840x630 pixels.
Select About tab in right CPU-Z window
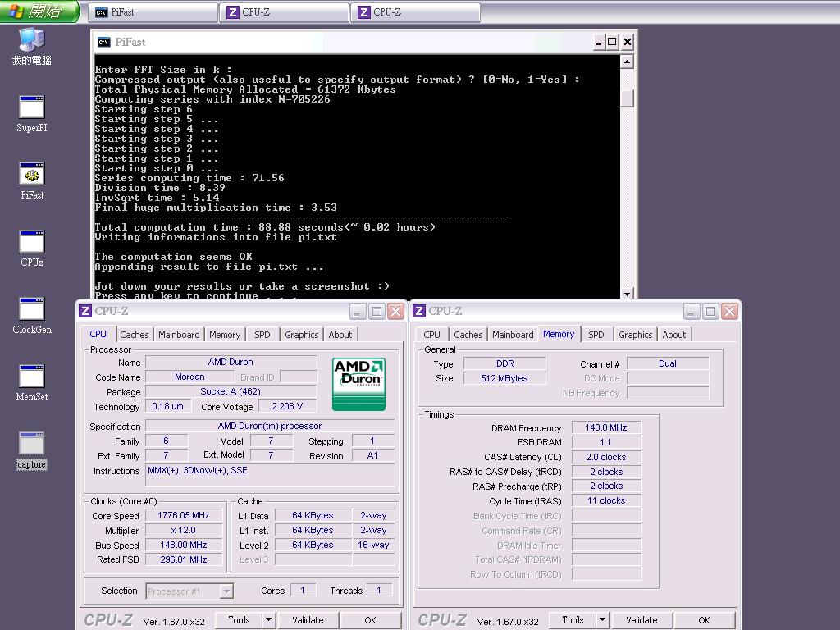674,335
